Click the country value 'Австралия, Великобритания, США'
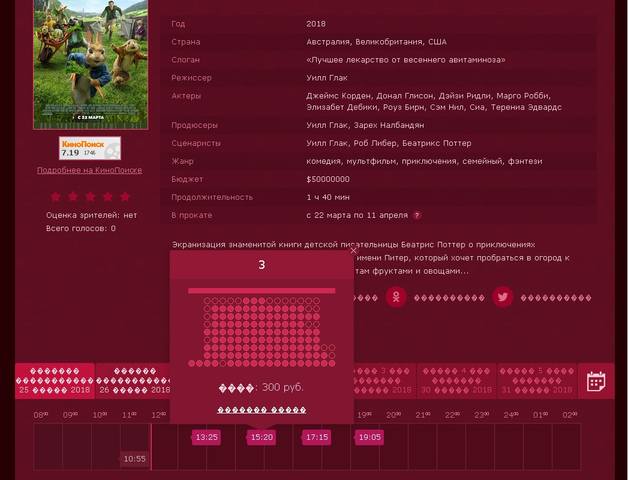The width and height of the screenshot is (628, 480). [376, 42]
